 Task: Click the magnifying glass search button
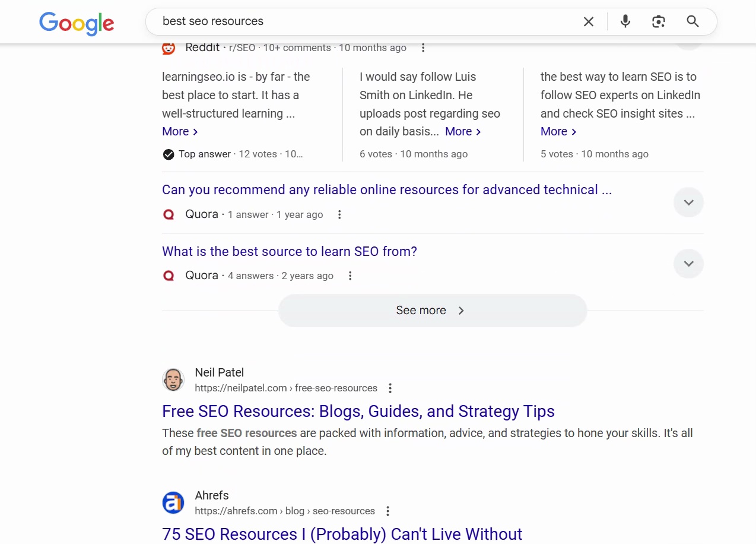click(693, 21)
